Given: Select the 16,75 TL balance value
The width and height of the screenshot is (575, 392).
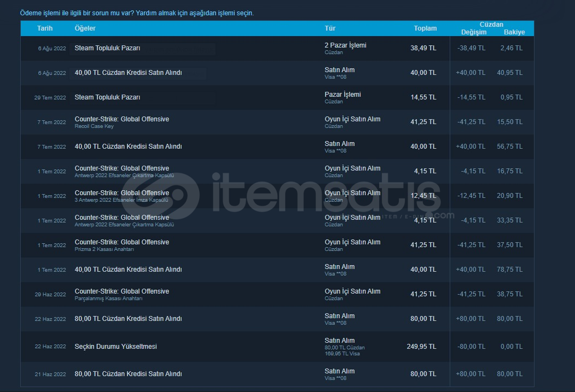Looking at the screenshot, I should pyautogui.click(x=510, y=171).
